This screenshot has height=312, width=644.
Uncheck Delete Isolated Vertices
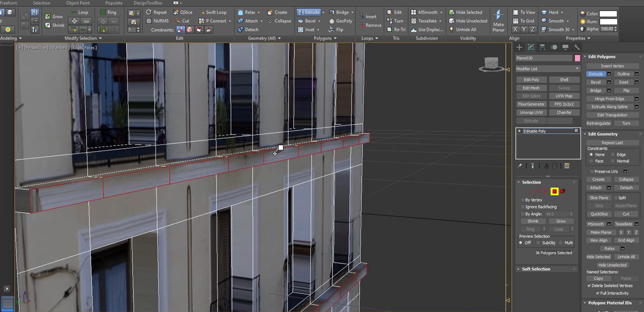pos(589,286)
